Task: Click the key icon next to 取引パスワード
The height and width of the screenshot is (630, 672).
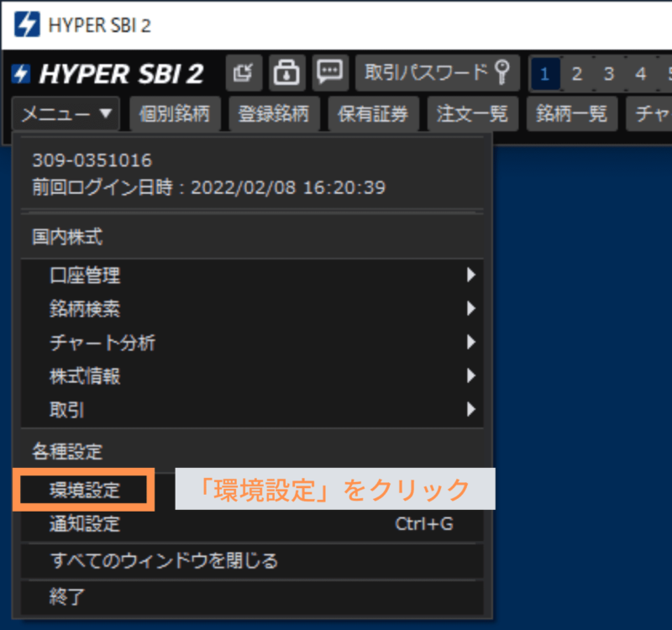Action: click(500, 73)
